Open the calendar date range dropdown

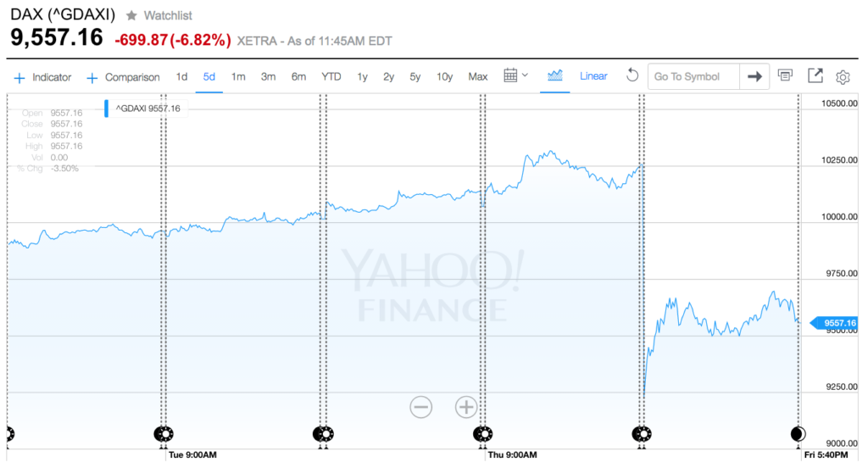point(516,75)
